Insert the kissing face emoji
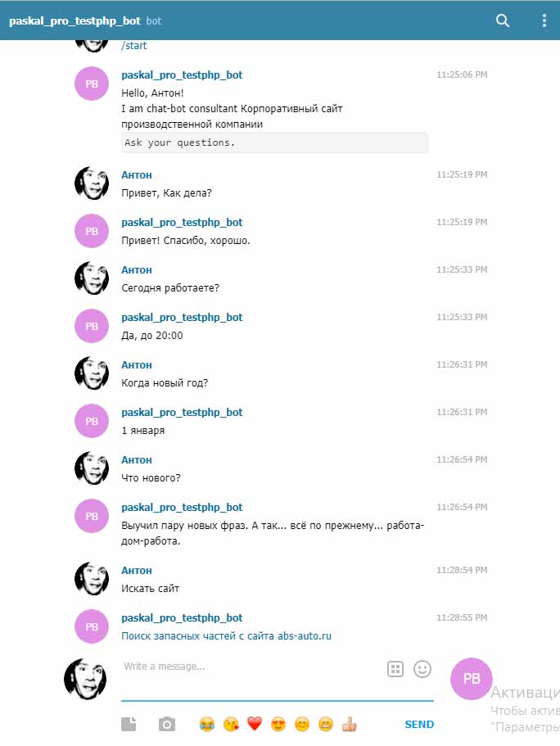Image resolution: width=560 pixels, height=746 pixels. (x=230, y=724)
